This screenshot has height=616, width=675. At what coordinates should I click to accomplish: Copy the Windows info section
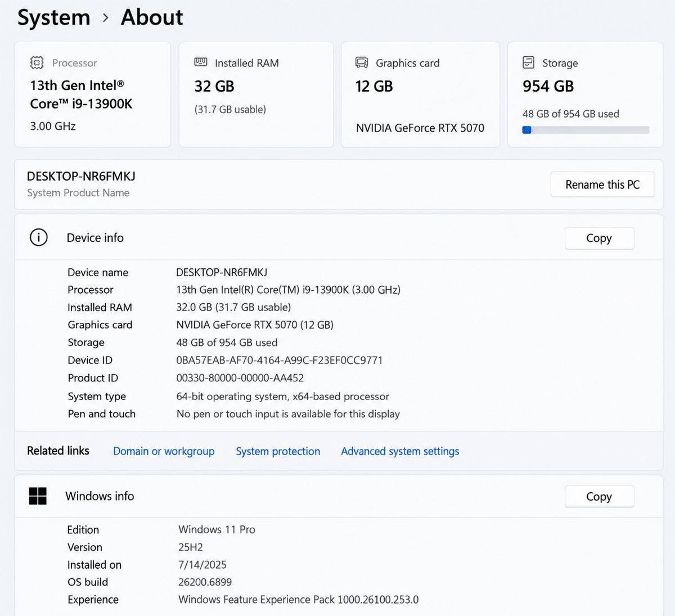[x=599, y=496]
